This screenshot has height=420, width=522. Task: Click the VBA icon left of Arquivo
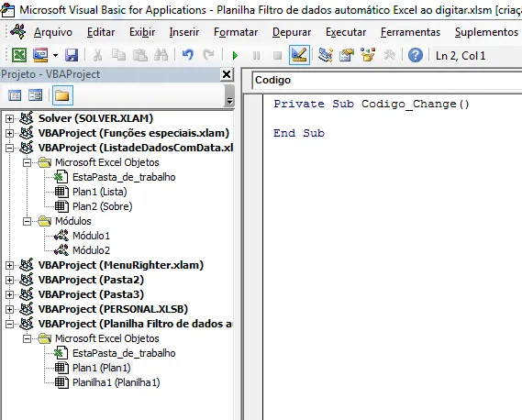[18, 32]
